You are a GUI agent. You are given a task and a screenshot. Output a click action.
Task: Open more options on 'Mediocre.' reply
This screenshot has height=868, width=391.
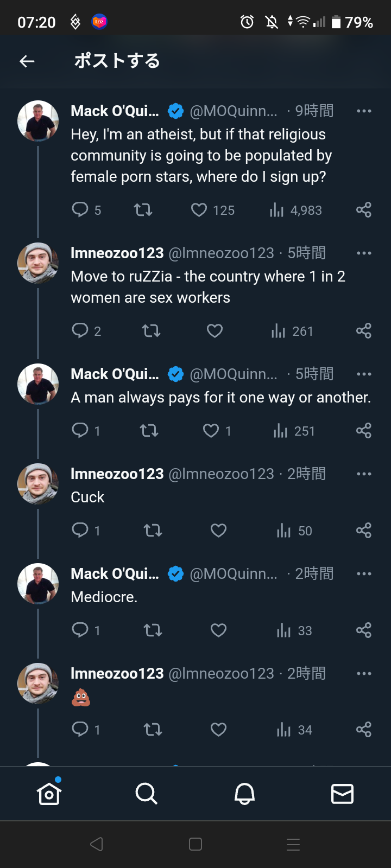tap(364, 574)
